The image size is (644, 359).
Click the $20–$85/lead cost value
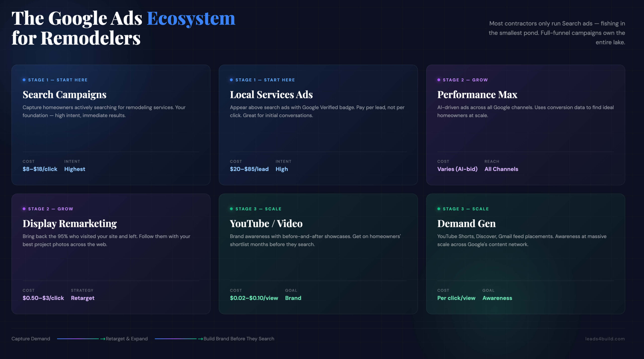coord(249,169)
